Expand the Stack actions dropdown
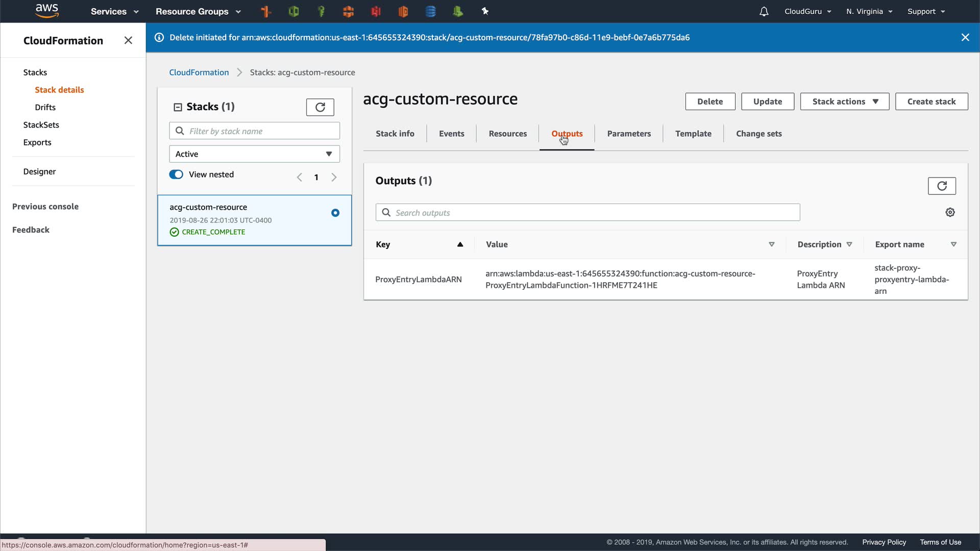This screenshot has height=551, width=980. tap(844, 102)
